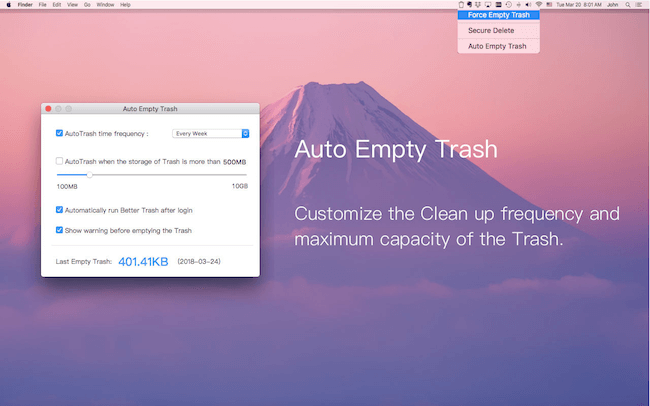Open the Finder menu
The image size is (650, 406).
pyautogui.click(x=25, y=5)
